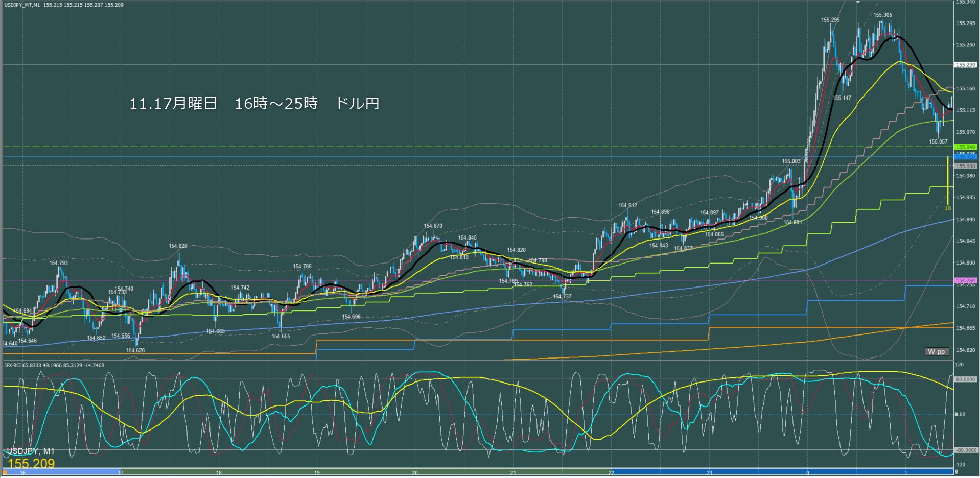This screenshot has width=980, height=478.
Task: Click the -80.0000 RCI level label
Action: click(965, 450)
